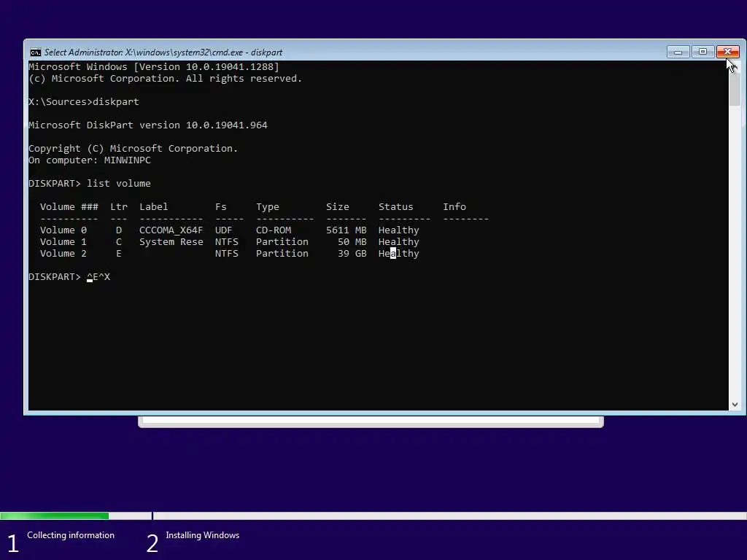
Task: Click drive letter 'C' of Volume 1
Action: pyautogui.click(x=119, y=241)
